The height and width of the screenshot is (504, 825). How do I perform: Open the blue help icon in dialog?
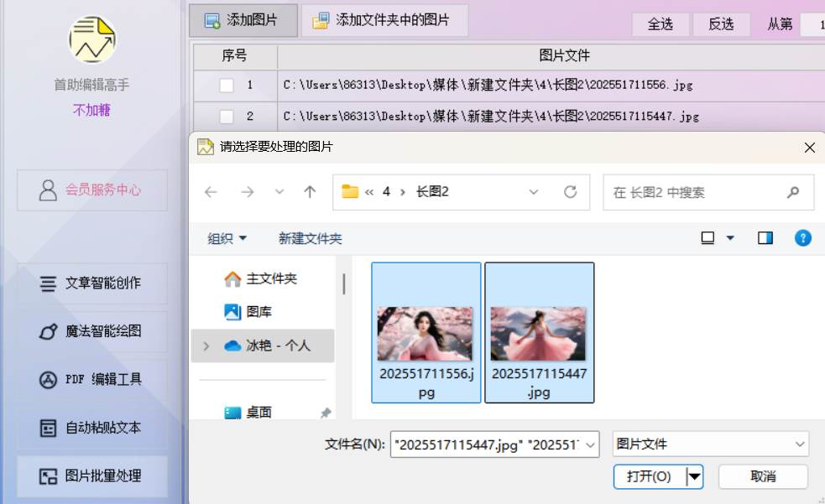(x=802, y=238)
